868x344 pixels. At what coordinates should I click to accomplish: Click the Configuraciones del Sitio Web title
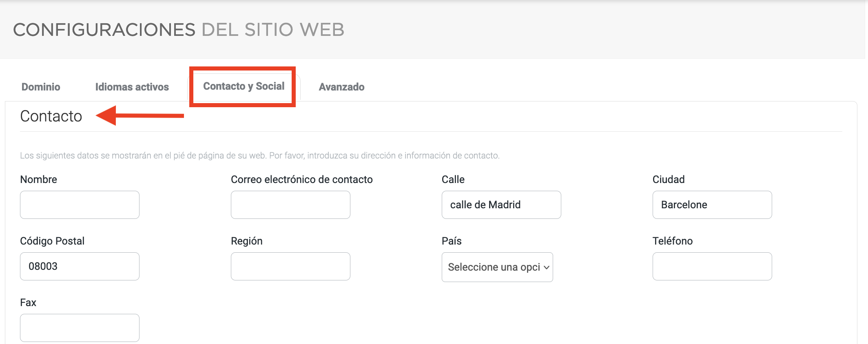coord(179,30)
